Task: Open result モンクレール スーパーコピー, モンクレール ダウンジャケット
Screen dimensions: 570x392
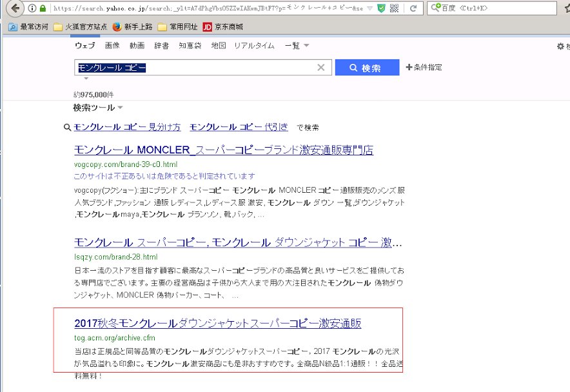Action: (x=238, y=242)
